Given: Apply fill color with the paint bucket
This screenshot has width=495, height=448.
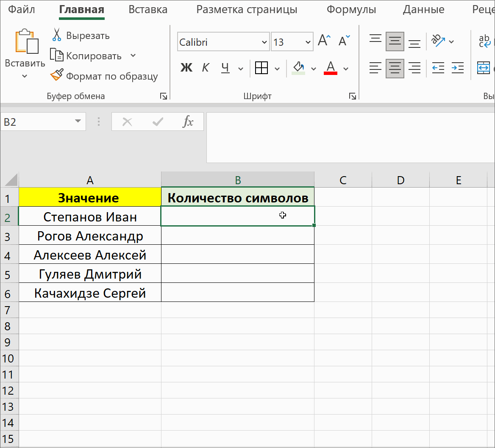Looking at the screenshot, I should 298,68.
